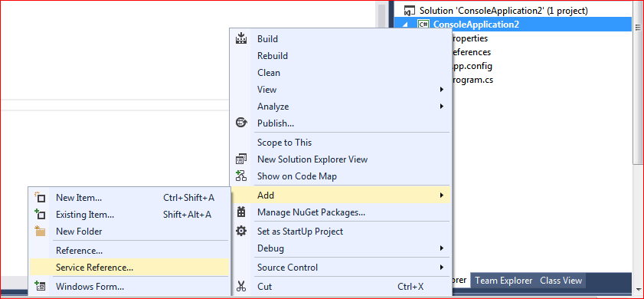
Task: Click the Existing Item icon
Action: tap(40, 214)
